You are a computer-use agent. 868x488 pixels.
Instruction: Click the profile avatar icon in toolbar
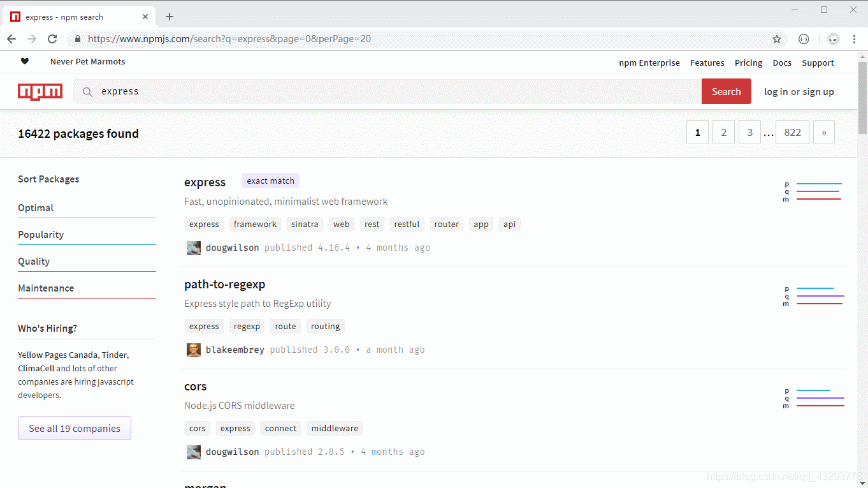(834, 39)
